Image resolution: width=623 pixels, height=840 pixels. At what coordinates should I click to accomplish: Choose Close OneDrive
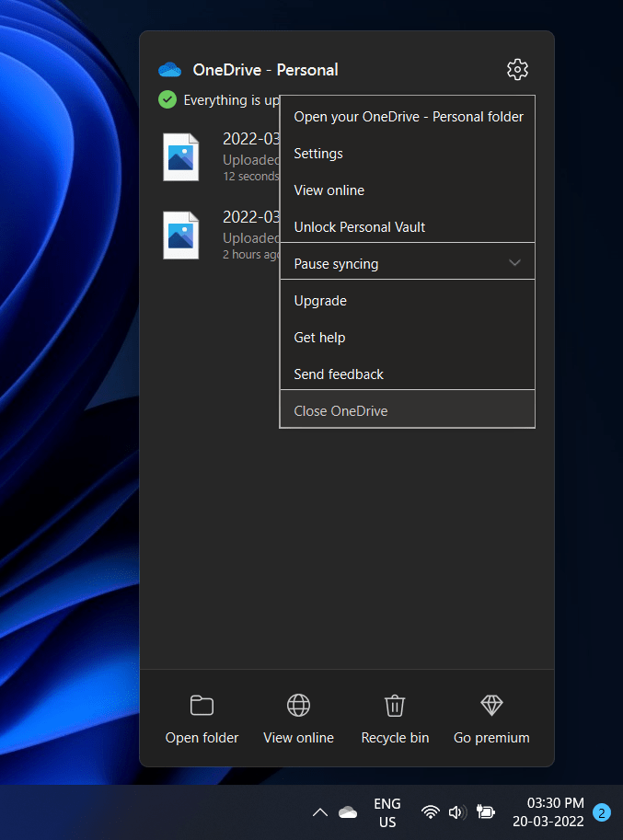pyautogui.click(x=408, y=410)
